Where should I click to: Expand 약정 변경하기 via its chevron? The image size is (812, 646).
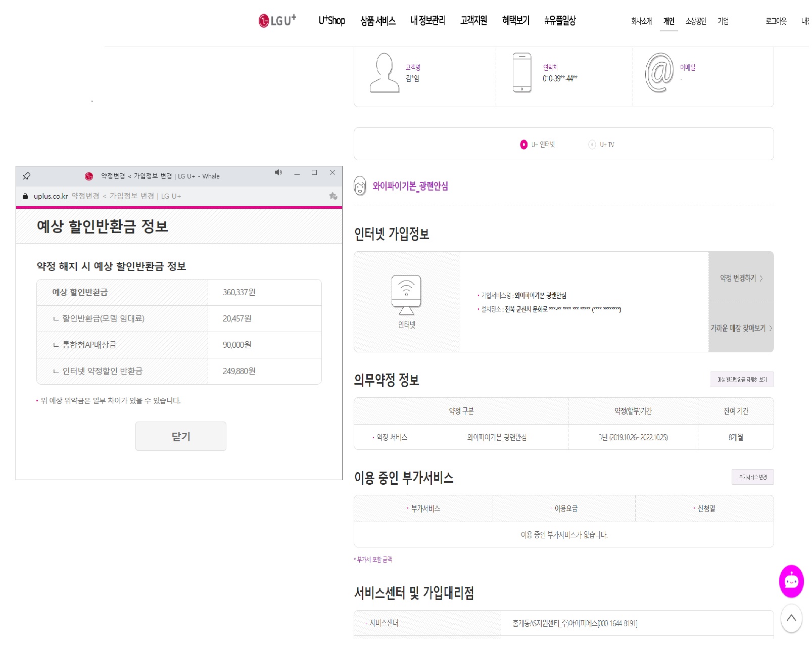(x=760, y=278)
